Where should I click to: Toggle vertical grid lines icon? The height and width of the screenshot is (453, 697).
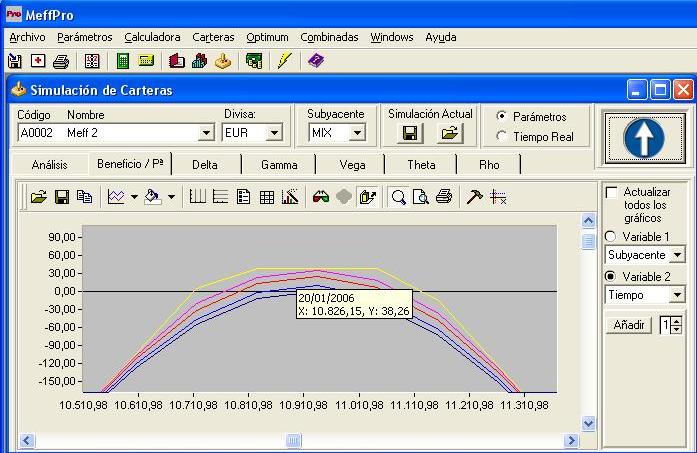point(197,196)
